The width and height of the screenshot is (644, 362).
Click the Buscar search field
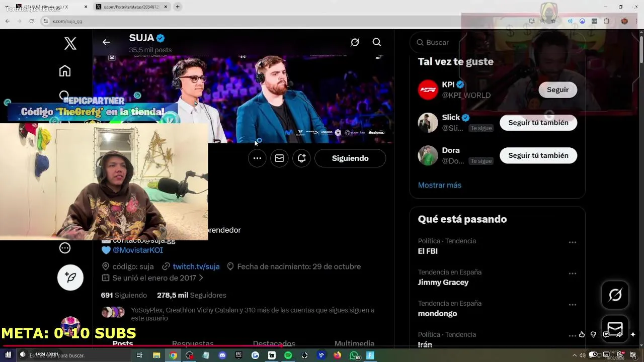(497, 43)
